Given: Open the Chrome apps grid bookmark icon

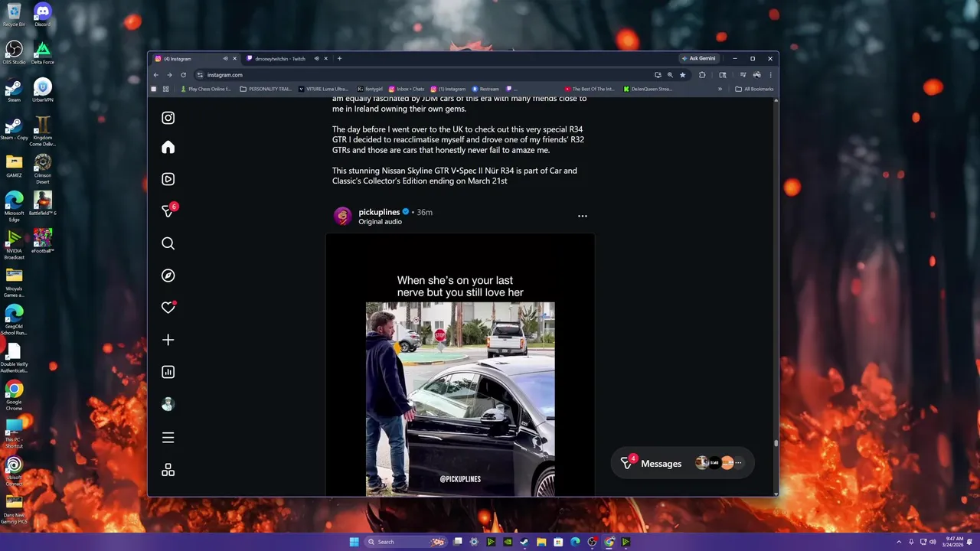Looking at the screenshot, I should (165, 89).
